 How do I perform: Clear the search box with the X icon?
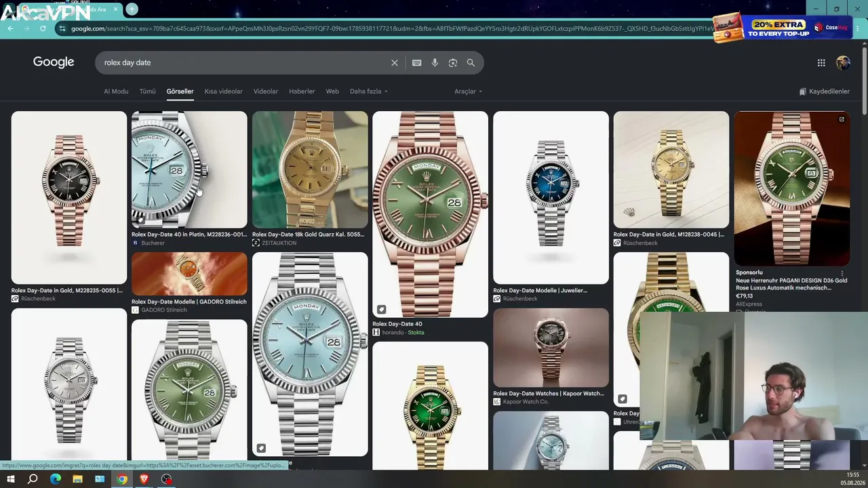pyautogui.click(x=395, y=62)
